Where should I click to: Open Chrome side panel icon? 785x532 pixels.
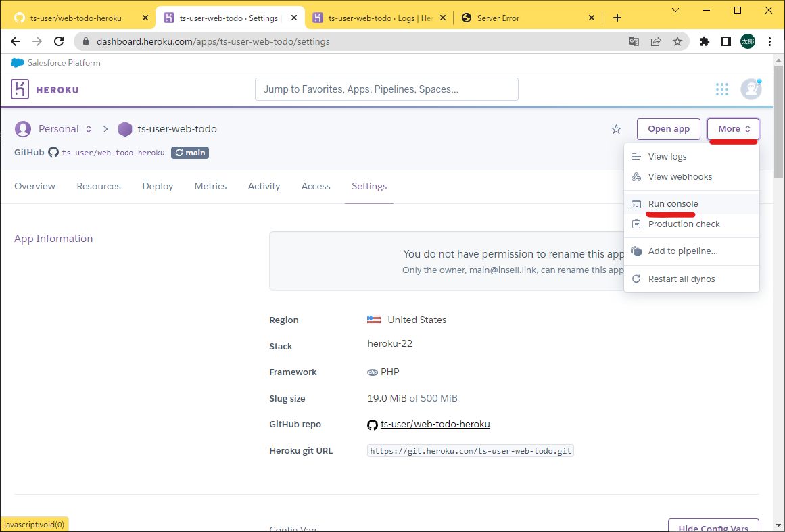(x=726, y=41)
